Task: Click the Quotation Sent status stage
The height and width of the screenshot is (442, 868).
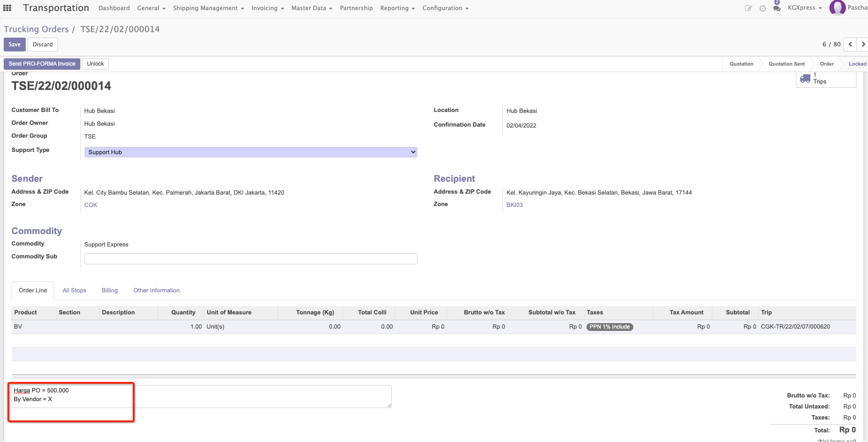Action: pyautogui.click(x=787, y=64)
